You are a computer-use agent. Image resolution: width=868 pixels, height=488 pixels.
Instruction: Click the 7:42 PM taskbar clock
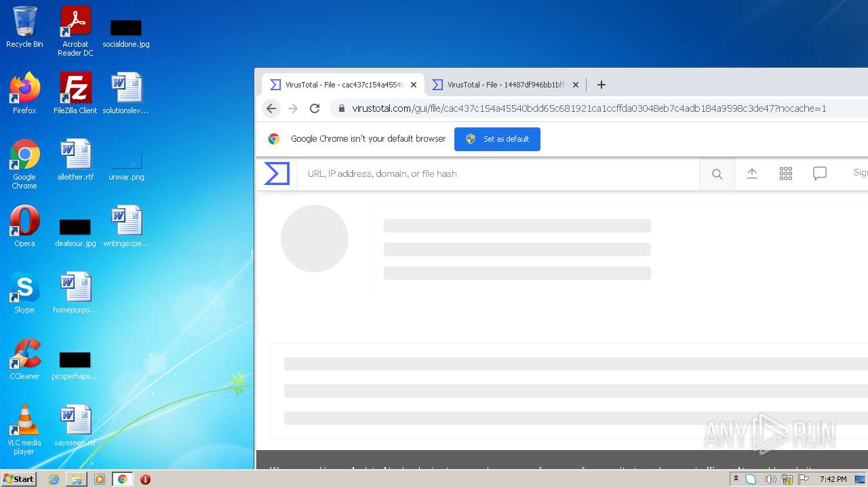(x=833, y=479)
